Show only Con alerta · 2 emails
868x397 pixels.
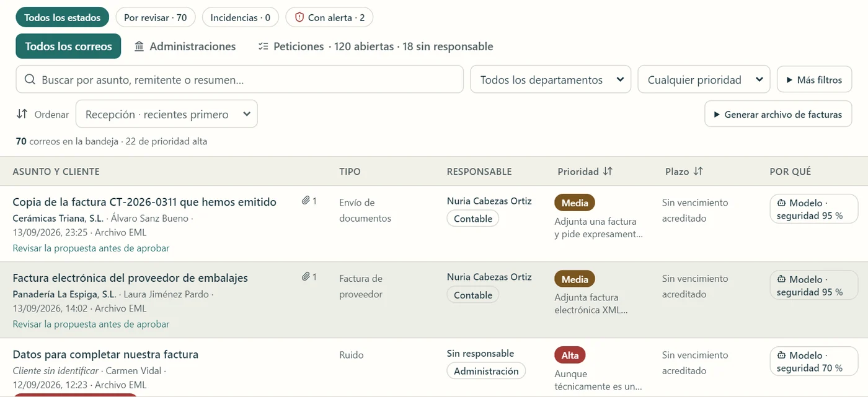(329, 17)
